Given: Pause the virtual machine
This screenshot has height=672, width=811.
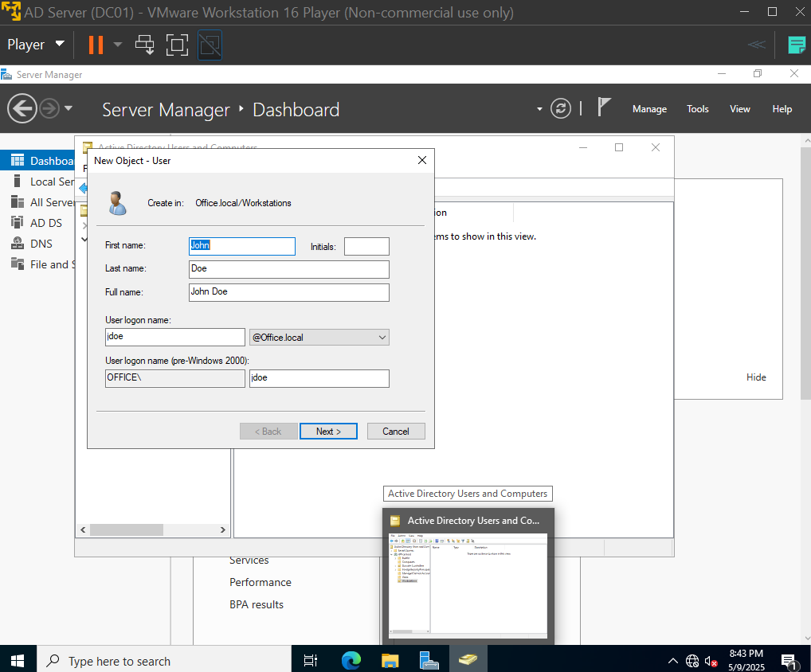Looking at the screenshot, I should click(96, 45).
